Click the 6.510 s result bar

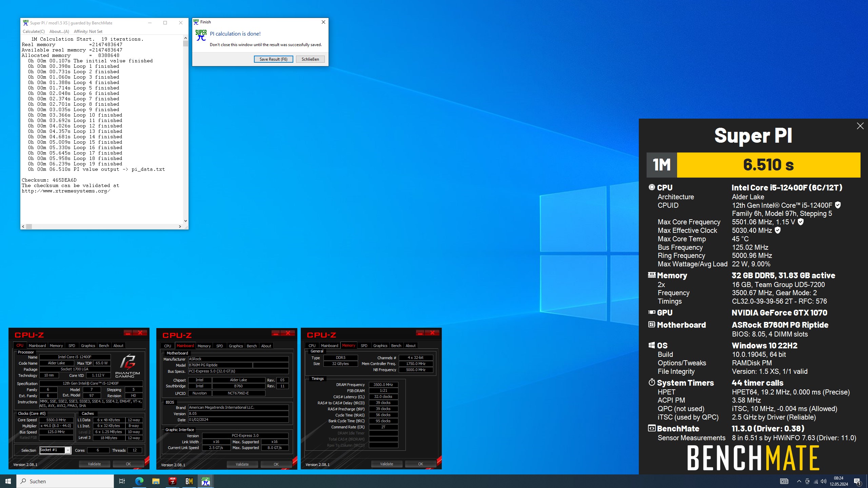coord(768,165)
